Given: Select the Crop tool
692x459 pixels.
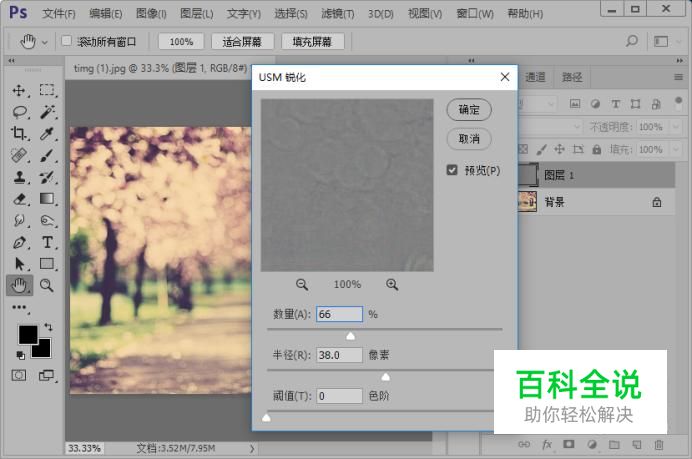Looking at the screenshot, I should point(19,133).
